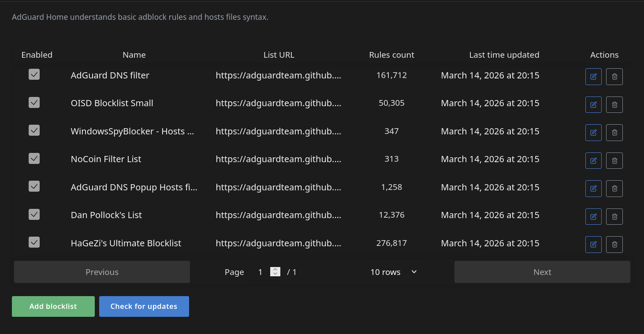Click the OISD Blocklist Small name
This screenshot has width=644, height=334.
coord(112,103)
